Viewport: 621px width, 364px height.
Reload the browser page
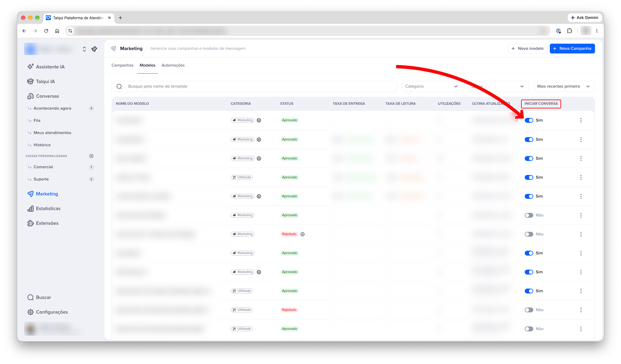[x=46, y=31]
